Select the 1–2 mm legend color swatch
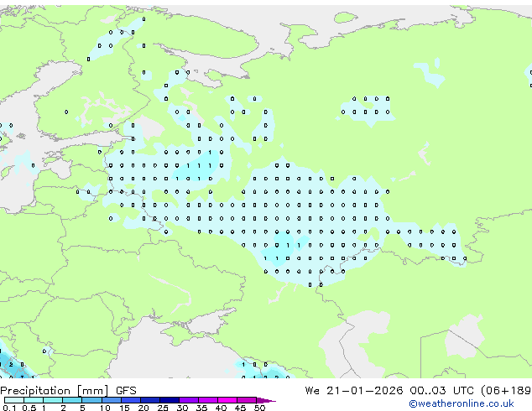532x411 pixels. pyautogui.click(x=53, y=400)
